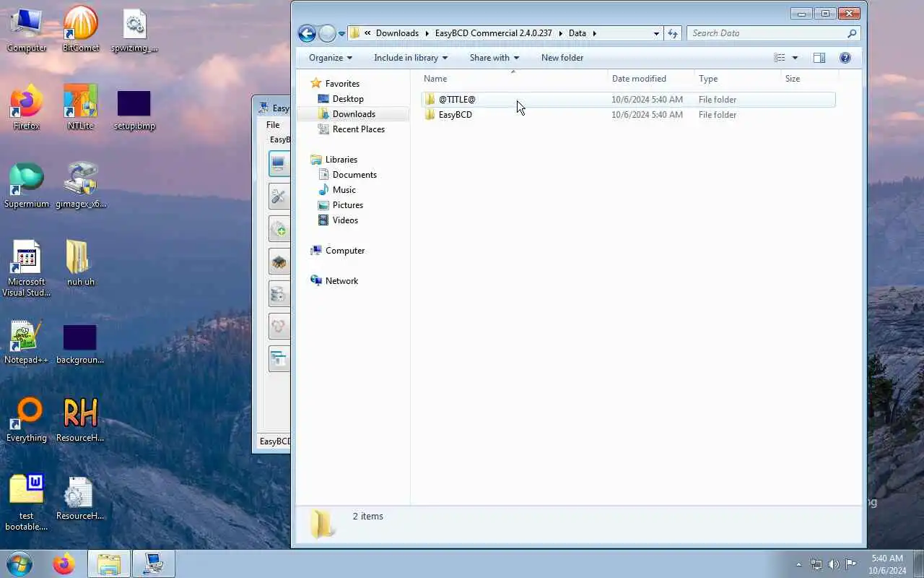Expand the arrow after Downloads breadcrumb

point(427,33)
